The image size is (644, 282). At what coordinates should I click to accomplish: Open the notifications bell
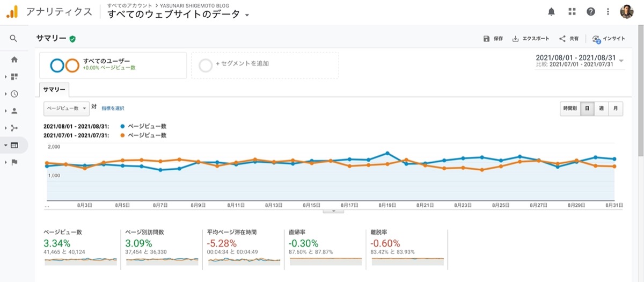551,11
